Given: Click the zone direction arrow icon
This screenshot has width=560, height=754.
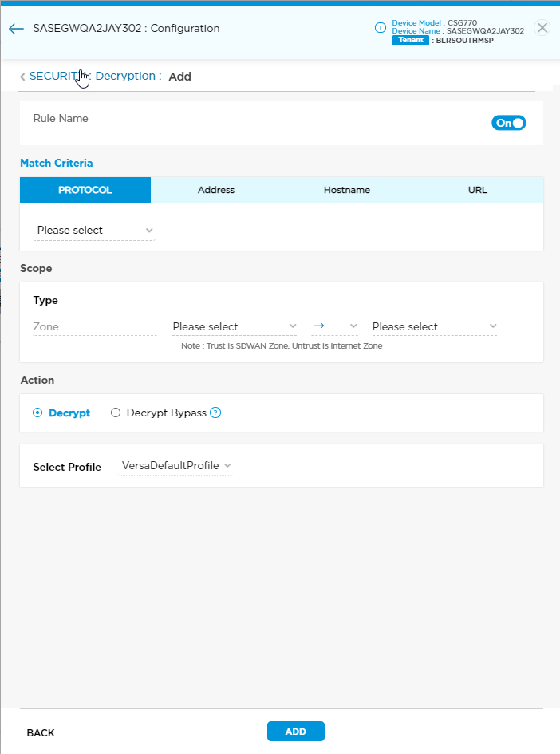Looking at the screenshot, I should [318, 326].
